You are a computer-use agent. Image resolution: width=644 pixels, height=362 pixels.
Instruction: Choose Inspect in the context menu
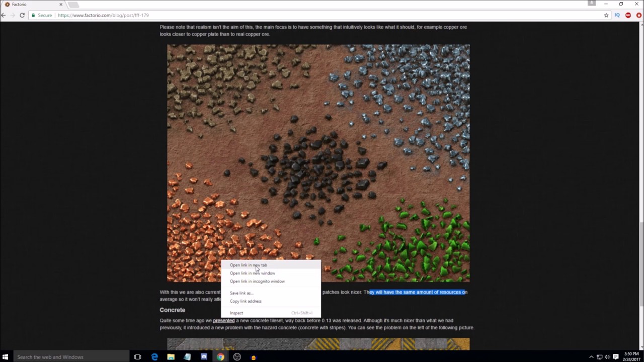pos(271,313)
